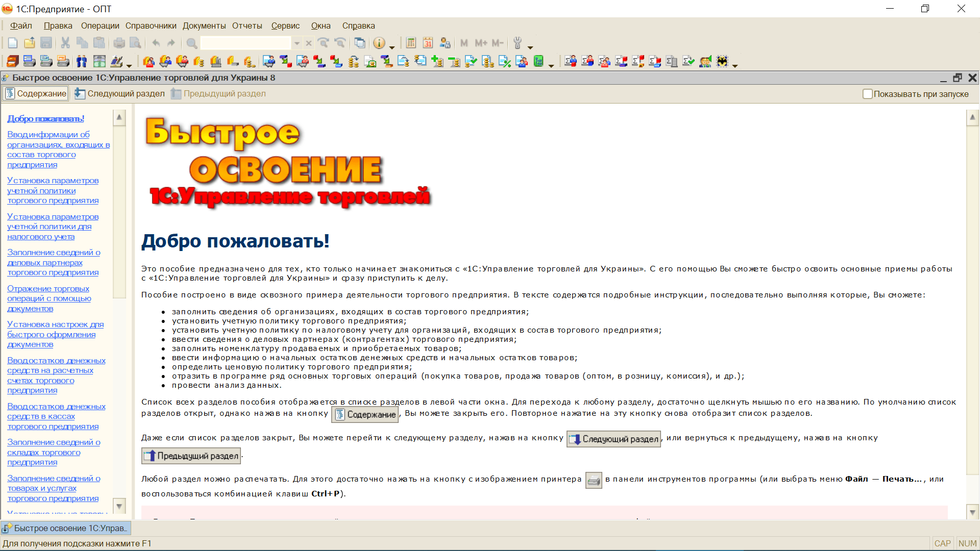Open link Установка настроек для быстрого оформления документов
The width and height of the screenshot is (980, 551).
55,334
